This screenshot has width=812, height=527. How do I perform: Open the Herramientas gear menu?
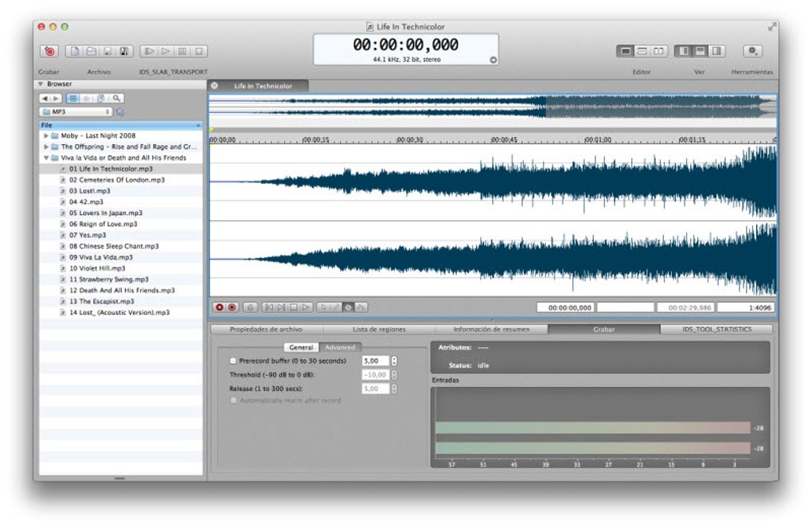click(x=751, y=51)
